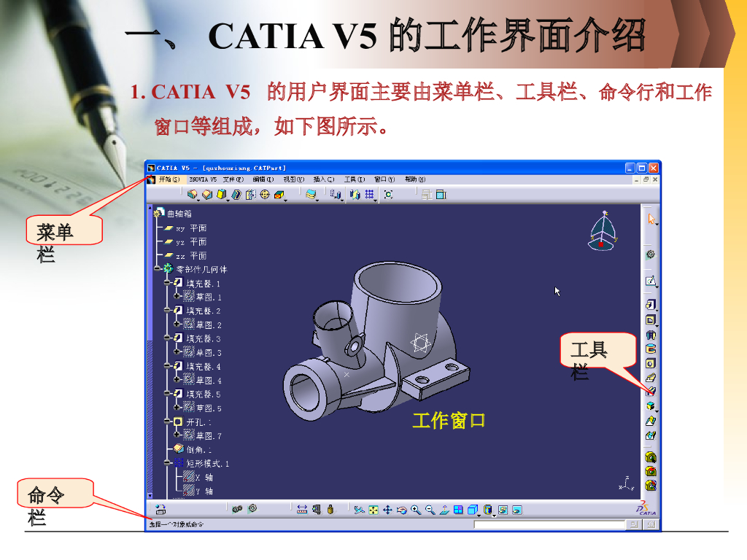Click the Measure Item icon
The width and height of the screenshot is (747, 560).
click(317, 510)
